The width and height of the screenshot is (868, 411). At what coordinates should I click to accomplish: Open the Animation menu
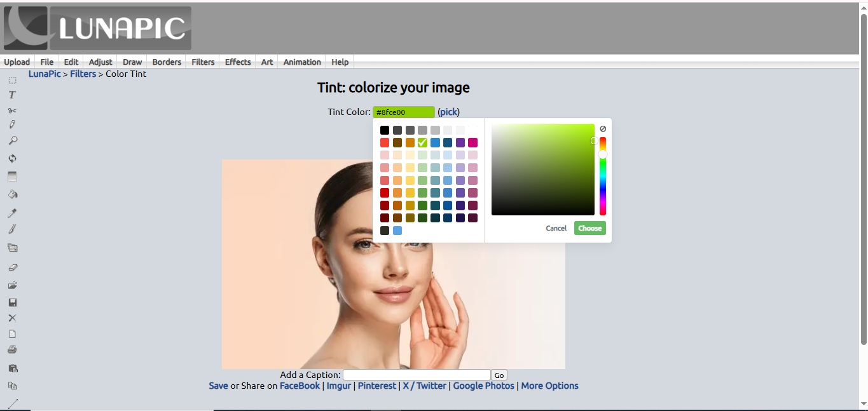click(301, 62)
